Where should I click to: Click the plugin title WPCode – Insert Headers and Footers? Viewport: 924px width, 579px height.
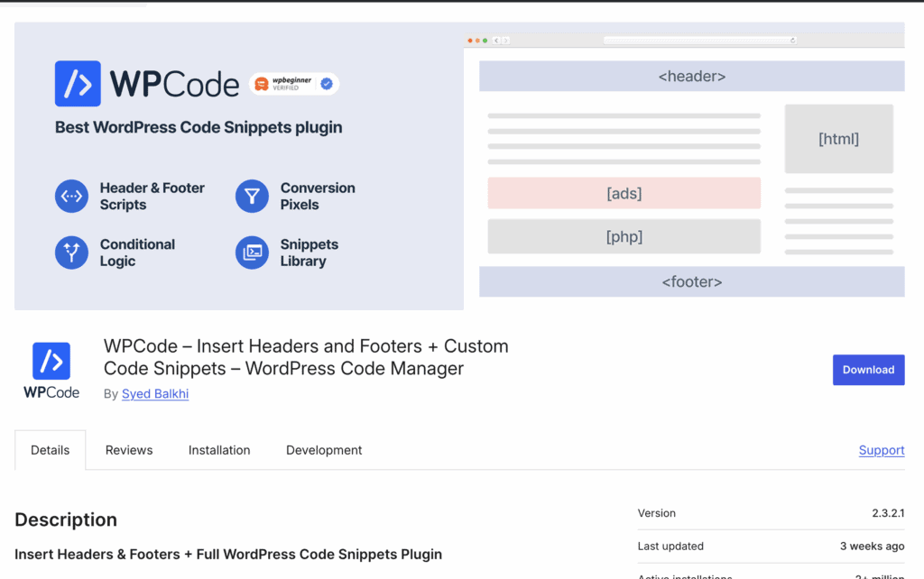pyautogui.click(x=306, y=357)
